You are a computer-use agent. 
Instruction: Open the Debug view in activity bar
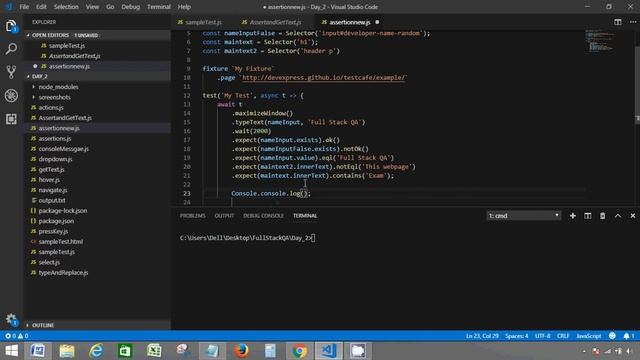[11, 96]
